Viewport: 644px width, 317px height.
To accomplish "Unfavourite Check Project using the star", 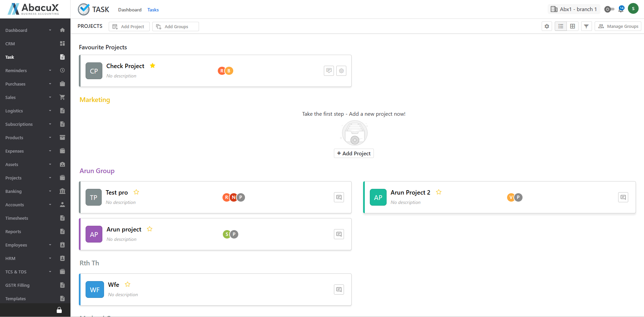I will (153, 66).
